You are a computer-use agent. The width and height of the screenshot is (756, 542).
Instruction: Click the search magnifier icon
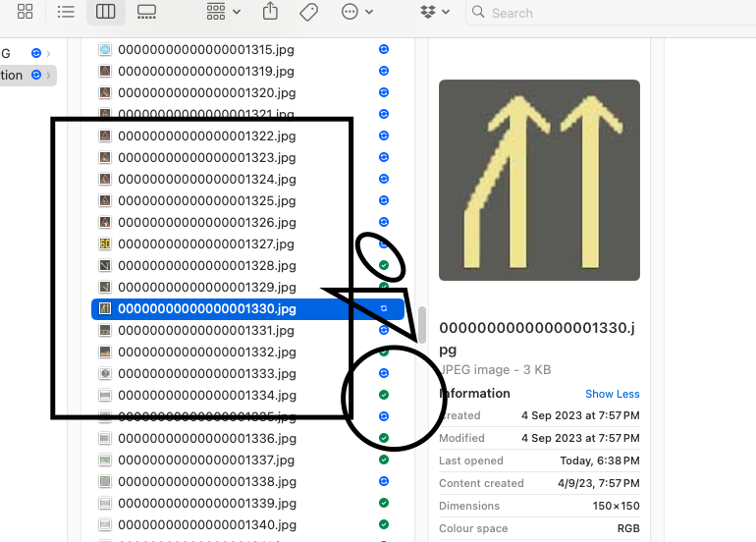pyautogui.click(x=478, y=12)
